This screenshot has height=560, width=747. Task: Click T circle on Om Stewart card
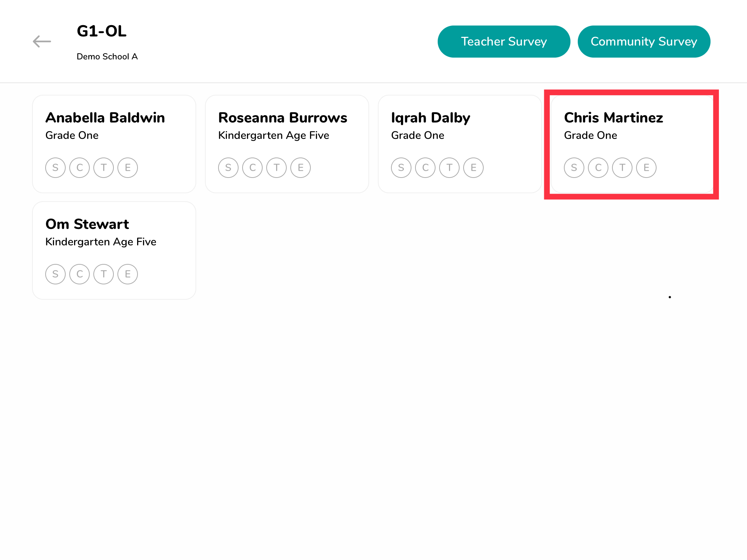click(x=104, y=274)
